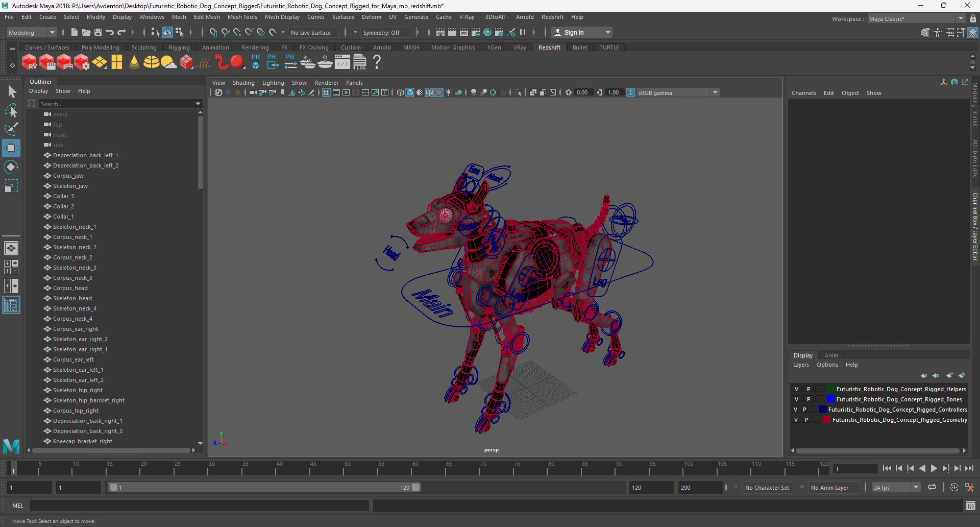Activate the Move tool in toolbox

(x=11, y=148)
